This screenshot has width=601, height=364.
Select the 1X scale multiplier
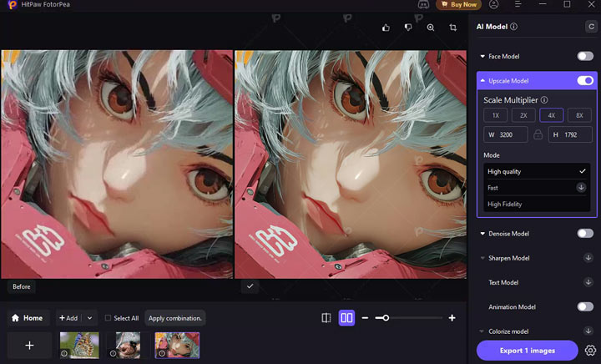[496, 115]
